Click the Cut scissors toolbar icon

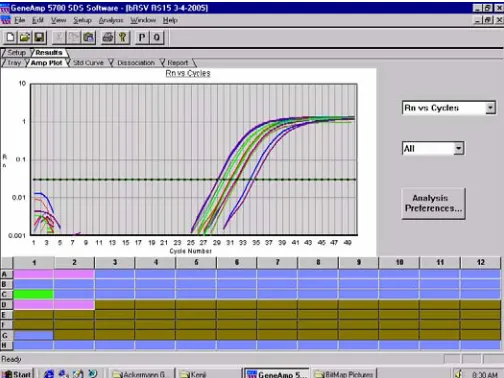(x=59, y=37)
